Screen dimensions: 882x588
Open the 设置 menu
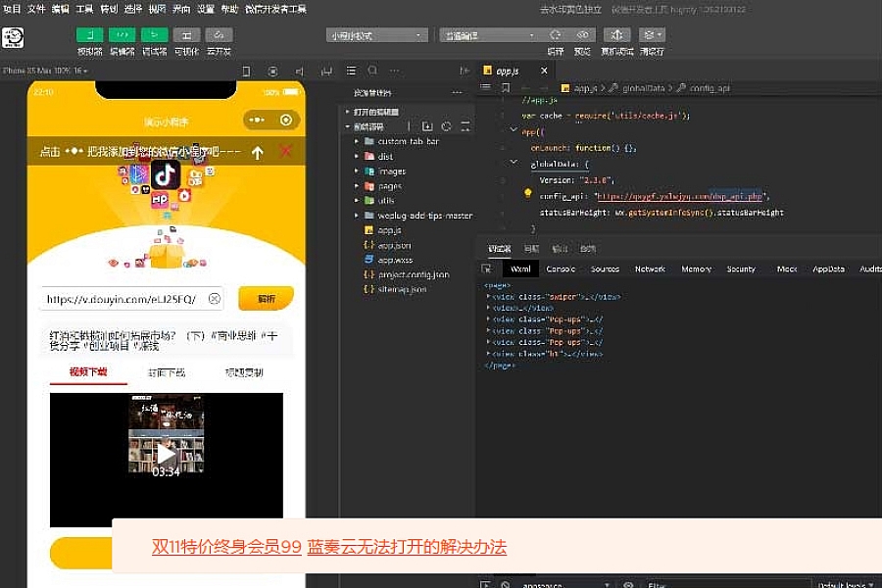pos(206,9)
